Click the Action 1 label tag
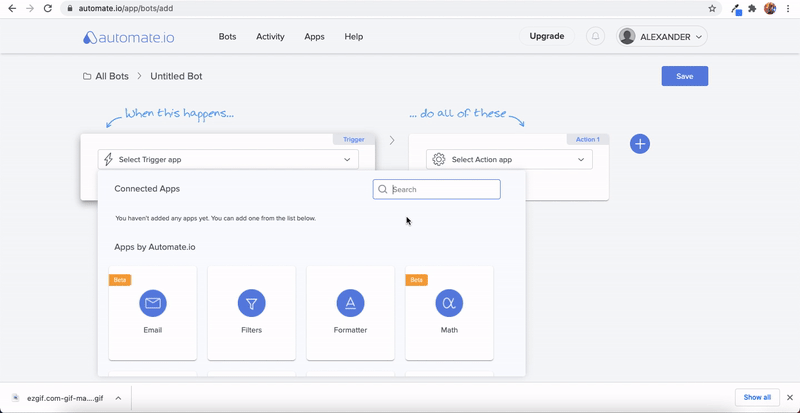 pyautogui.click(x=588, y=139)
